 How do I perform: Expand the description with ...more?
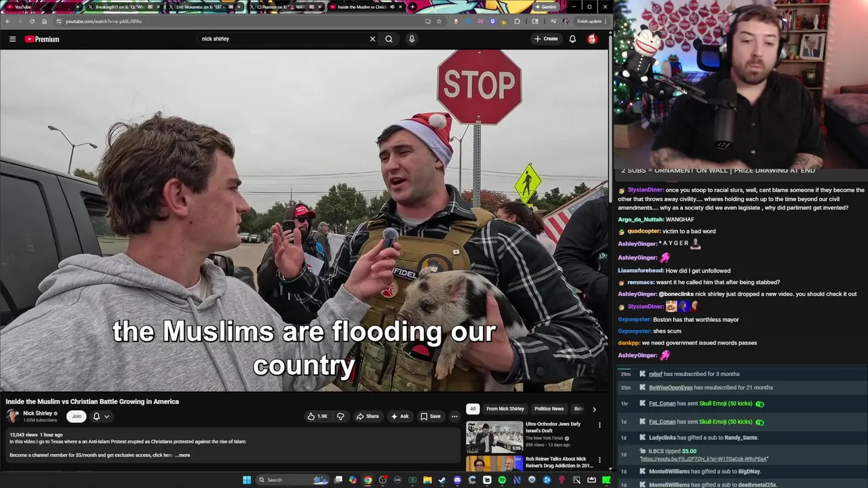click(182, 455)
